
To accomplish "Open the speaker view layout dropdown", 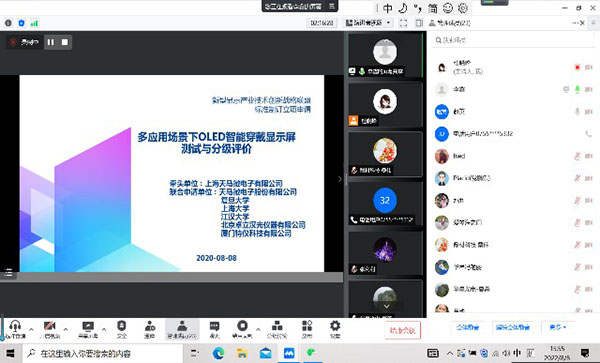I will click(x=368, y=23).
